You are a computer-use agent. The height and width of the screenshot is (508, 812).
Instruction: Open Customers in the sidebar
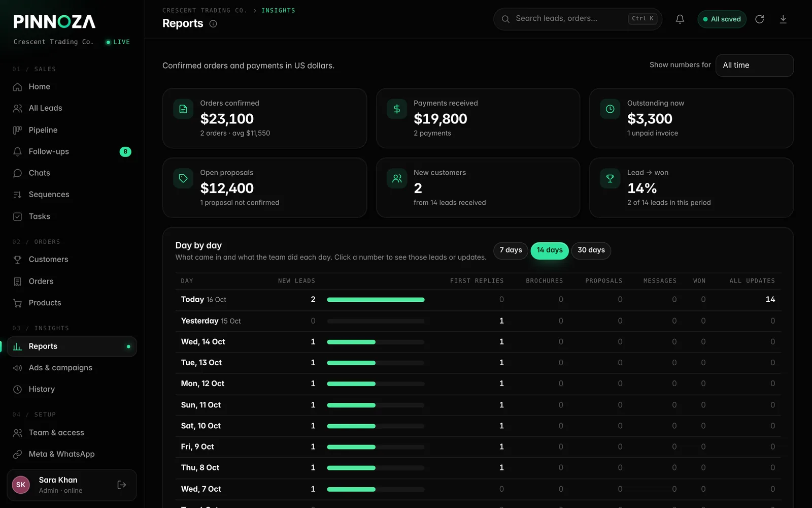72,260
